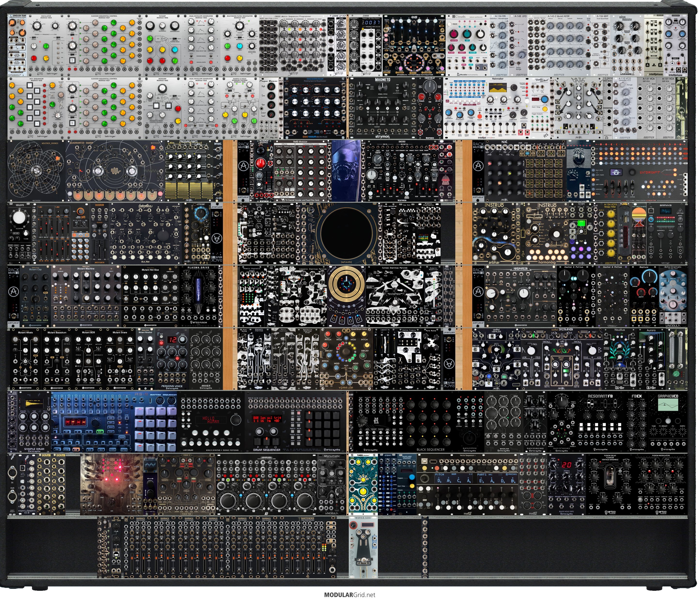Select the Hexinverter Mindphaser module
Screen dimensions: 700x600
coord(521,296)
